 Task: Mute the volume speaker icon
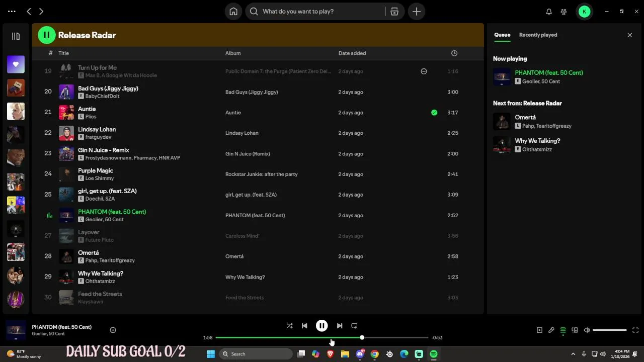coord(587,330)
